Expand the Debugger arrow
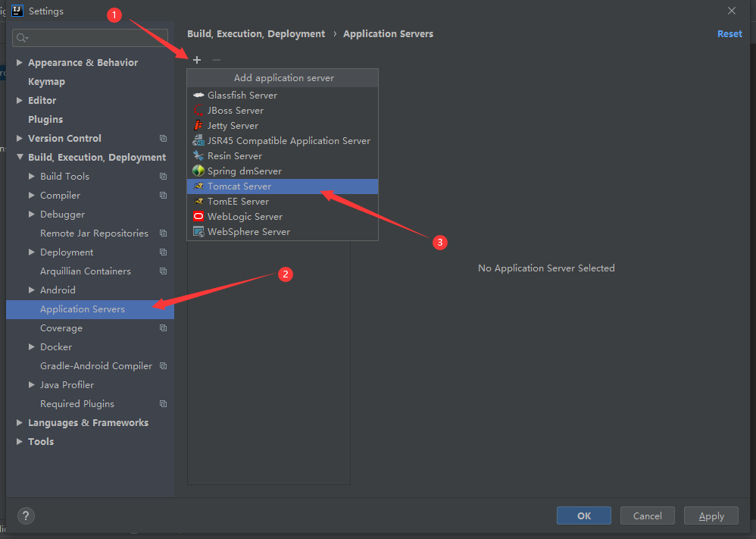The image size is (756, 539). pyautogui.click(x=31, y=214)
